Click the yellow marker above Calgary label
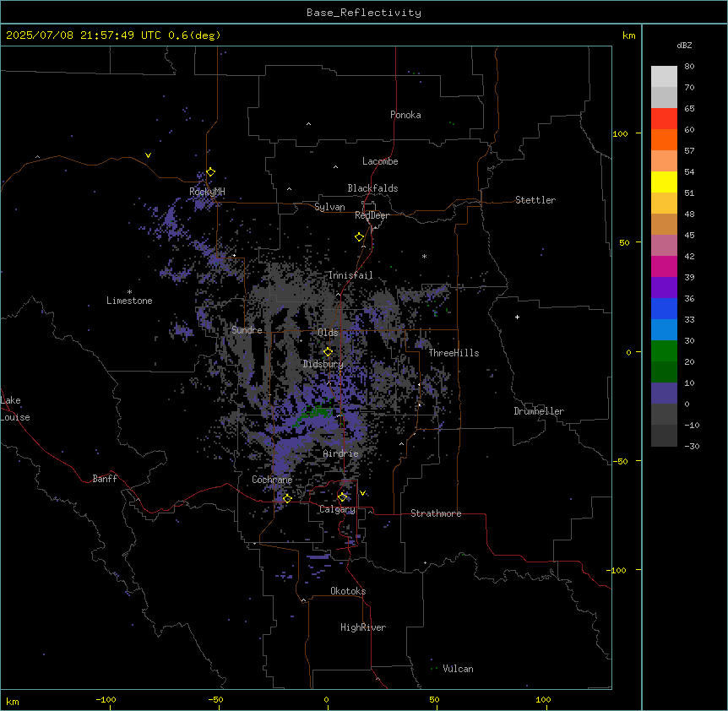Viewport: 728px width, 711px height. tap(342, 497)
